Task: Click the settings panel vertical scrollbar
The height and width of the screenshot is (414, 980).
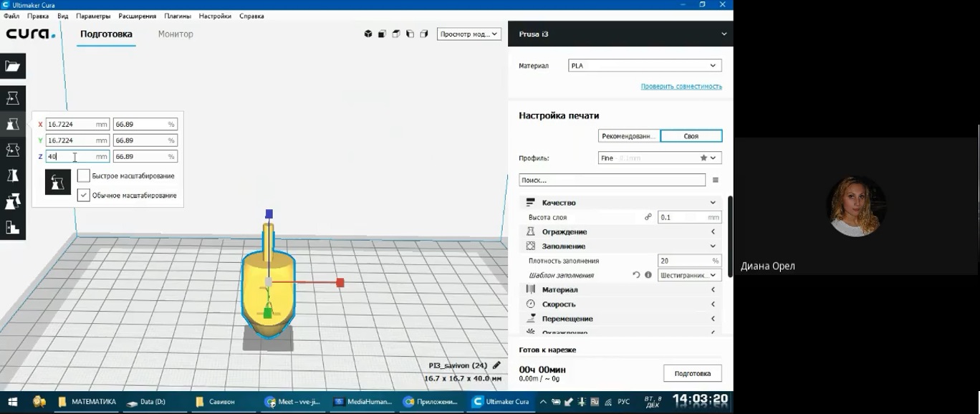Action: pyautogui.click(x=730, y=236)
